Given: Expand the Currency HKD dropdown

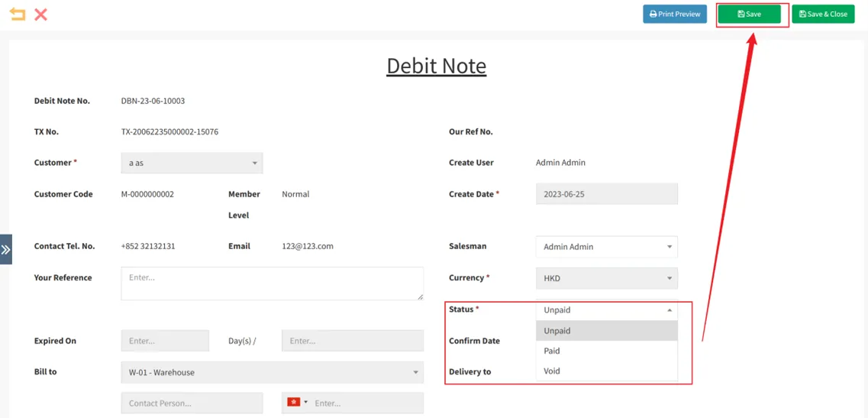Looking at the screenshot, I should pyautogui.click(x=606, y=278).
